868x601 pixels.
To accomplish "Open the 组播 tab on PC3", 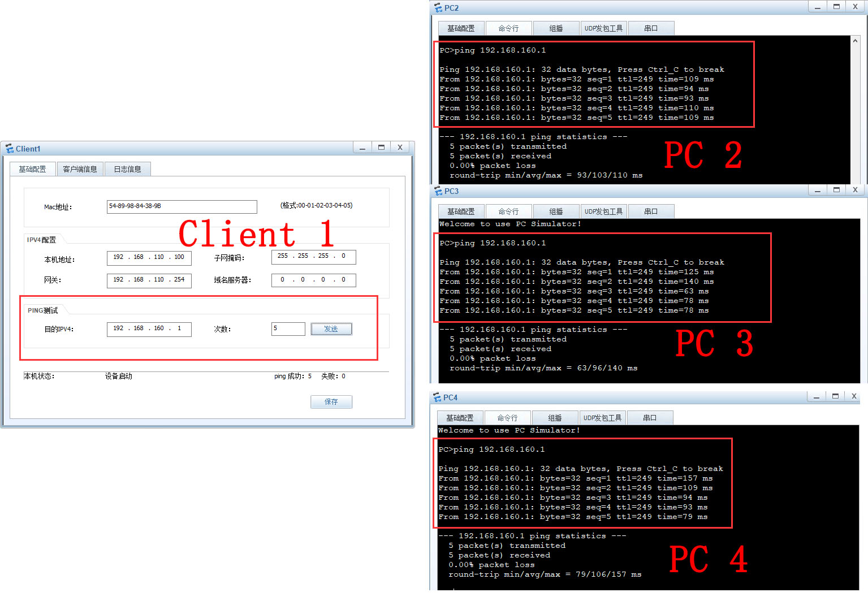I will click(x=556, y=211).
